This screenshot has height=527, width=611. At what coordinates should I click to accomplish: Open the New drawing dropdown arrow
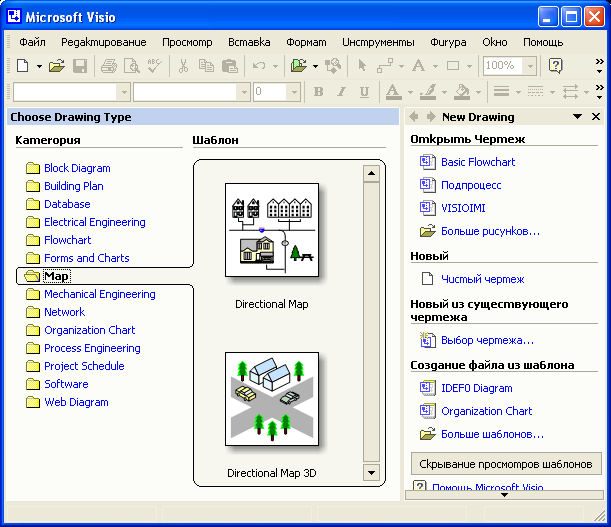39,66
